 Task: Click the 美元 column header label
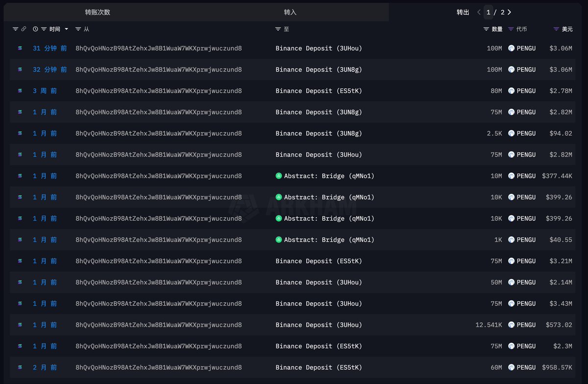[x=567, y=29]
